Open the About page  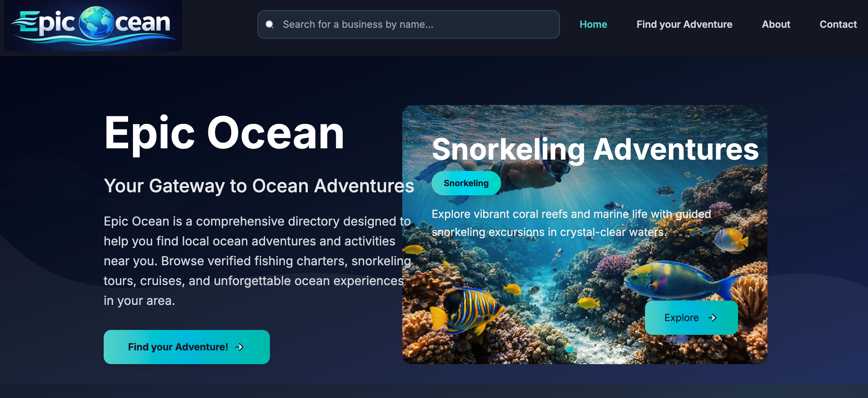tap(776, 24)
